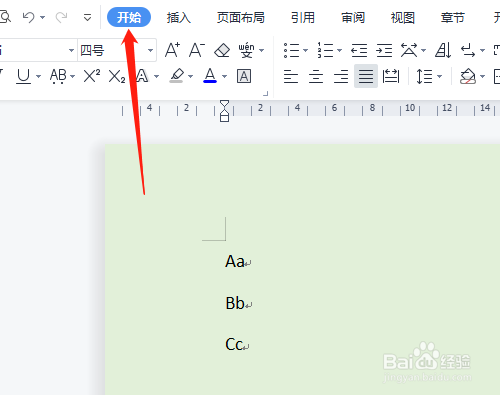Screen dimensions: 500x395
Task: Click the sort A-Z icon
Action: point(443,50)
